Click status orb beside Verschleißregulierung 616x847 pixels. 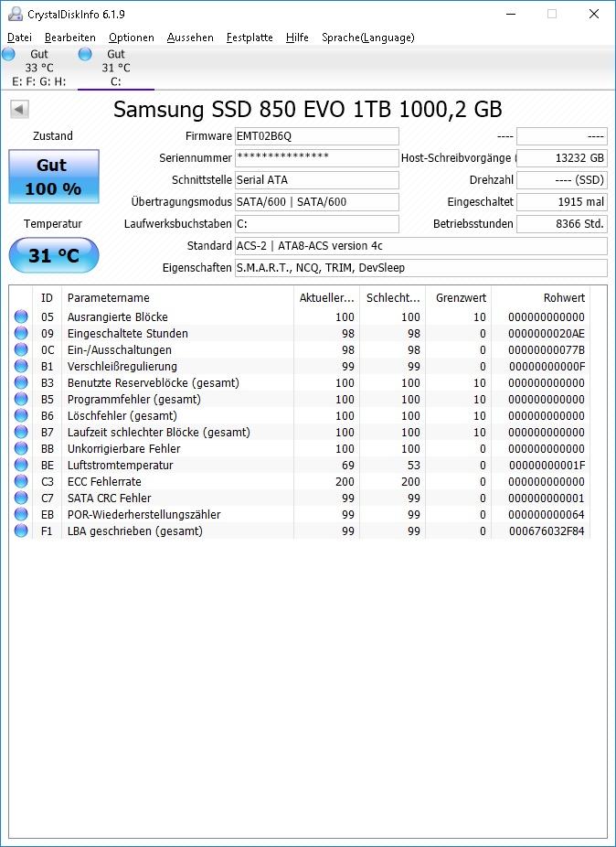click(x=21, y=366)
